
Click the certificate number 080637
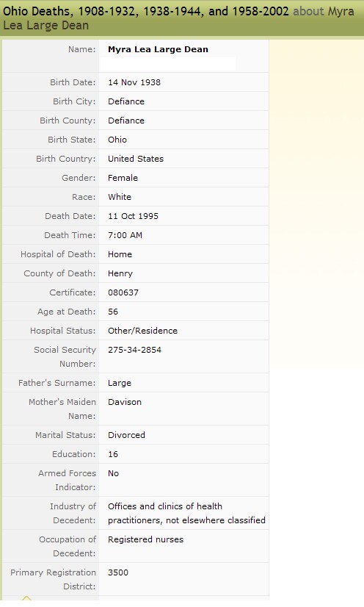(x=123, y=292)
